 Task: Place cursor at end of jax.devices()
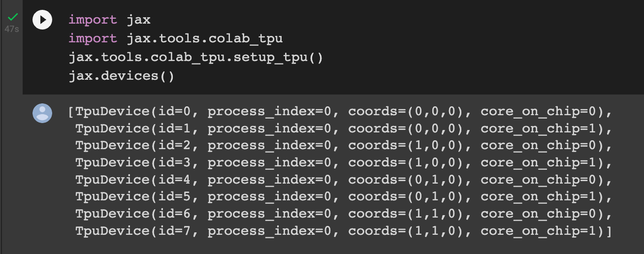click(175, 76)
